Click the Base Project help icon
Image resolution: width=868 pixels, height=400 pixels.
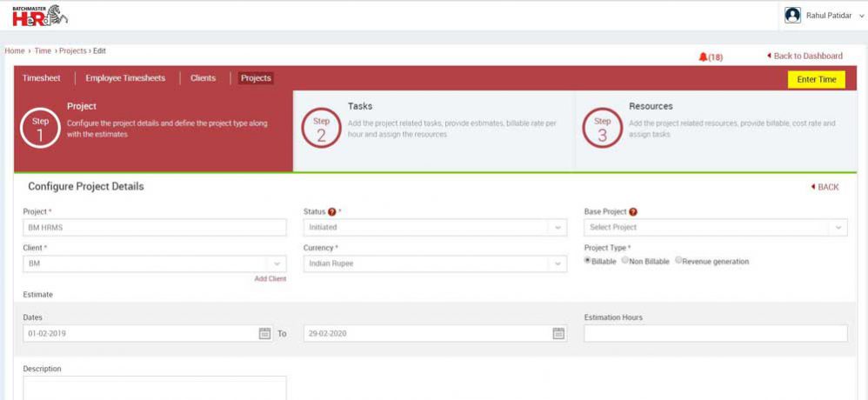click(x=633, y=211)
